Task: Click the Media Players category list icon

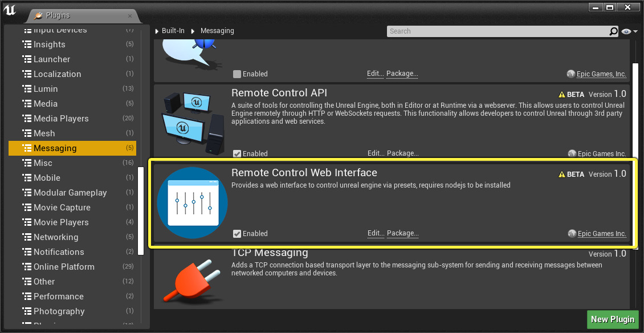Action: tap(27, 119)
